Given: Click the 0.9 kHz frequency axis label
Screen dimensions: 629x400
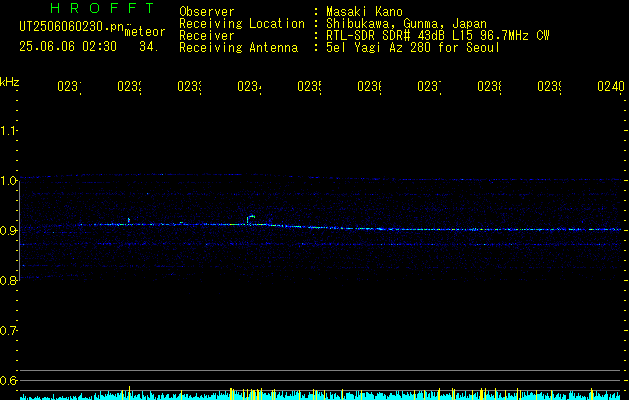Looking at the screenshot, I should (8, 230).
